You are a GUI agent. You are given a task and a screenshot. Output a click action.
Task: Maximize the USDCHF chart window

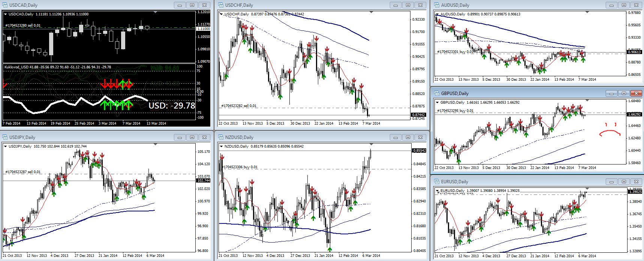click(x=408, y=5)
